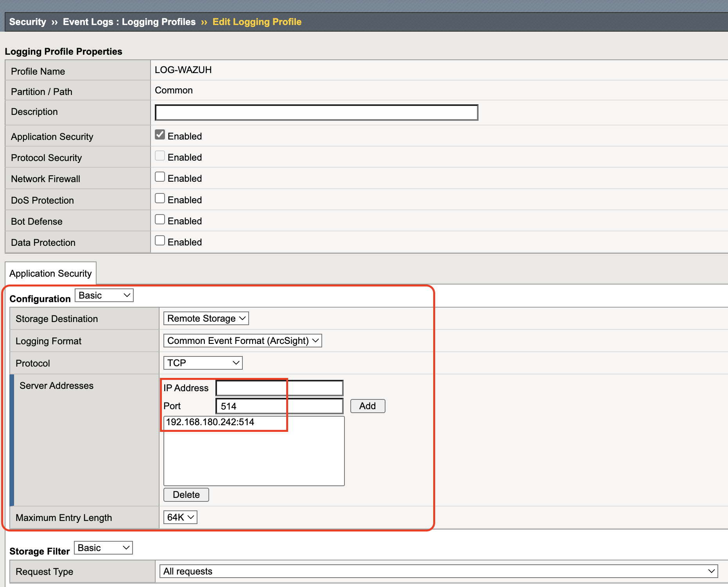Viewport: 728px width, 587px height.
Task: Click the Delete button below the server list
Action: [186, 494]
